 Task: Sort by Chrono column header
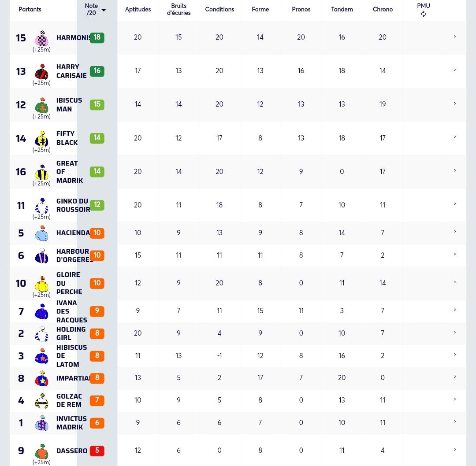click(383, 9)
